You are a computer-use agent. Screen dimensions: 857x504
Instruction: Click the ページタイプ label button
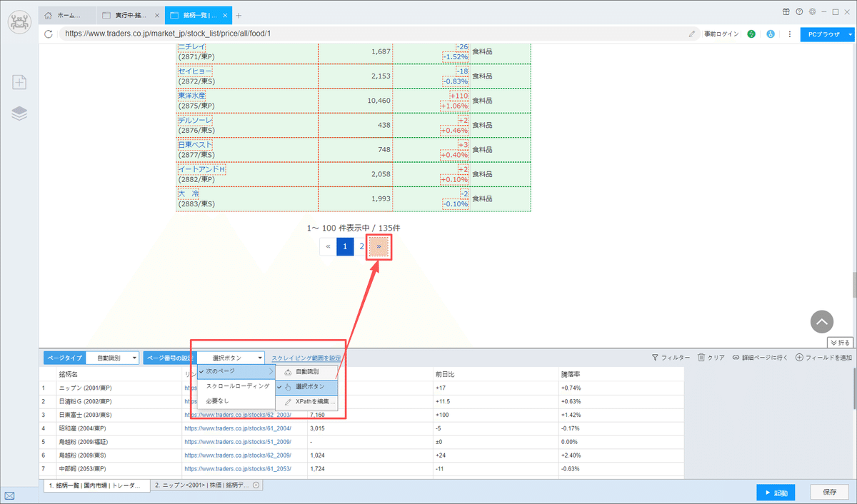[65, 358]
